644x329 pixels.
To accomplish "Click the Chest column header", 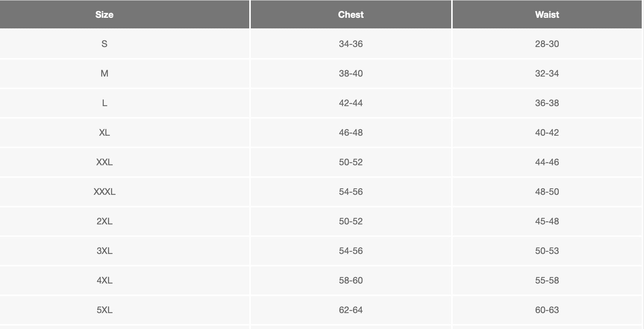I will (x=351, y=14).
